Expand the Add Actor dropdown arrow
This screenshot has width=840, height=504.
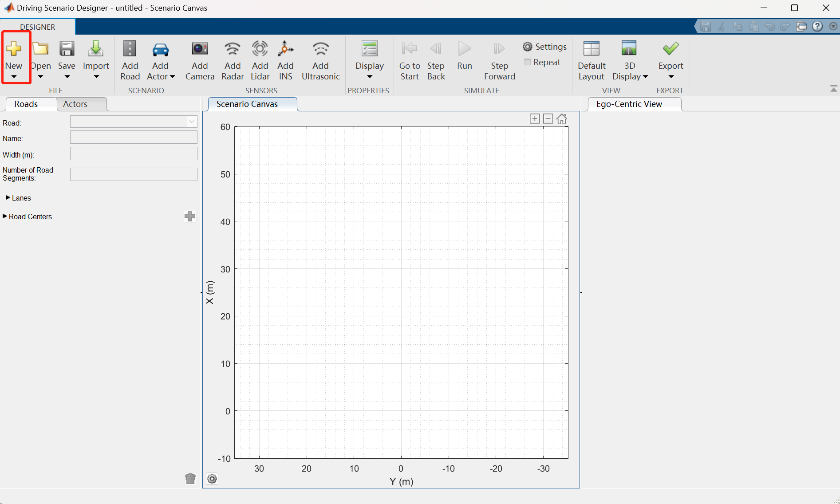click(173, 77)
